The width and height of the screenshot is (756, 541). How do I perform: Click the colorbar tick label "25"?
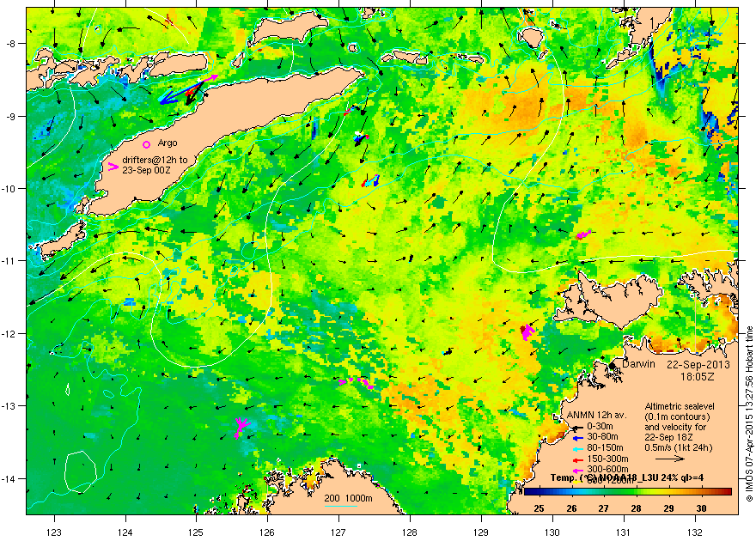[539, 508]
